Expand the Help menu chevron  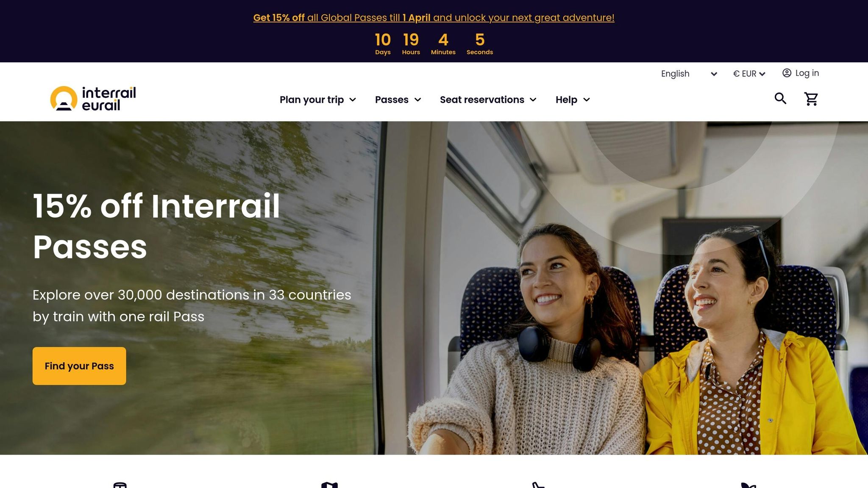click(x=587, y=100)
